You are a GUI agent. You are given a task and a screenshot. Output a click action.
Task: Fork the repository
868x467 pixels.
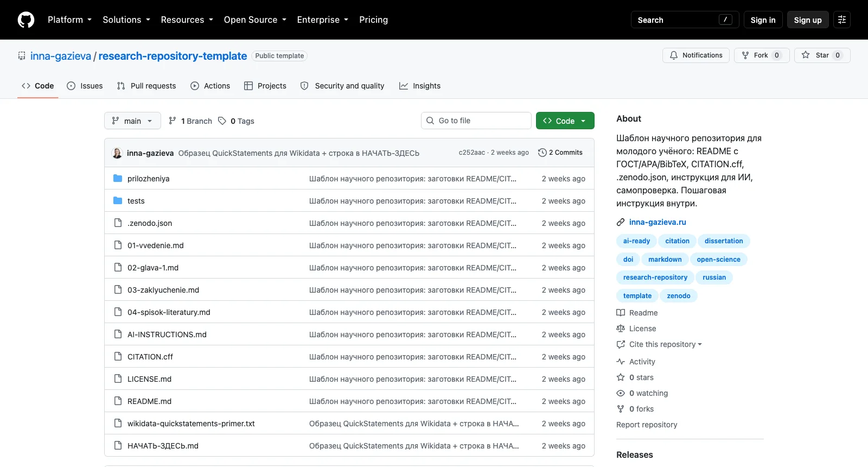coord(762,55)
